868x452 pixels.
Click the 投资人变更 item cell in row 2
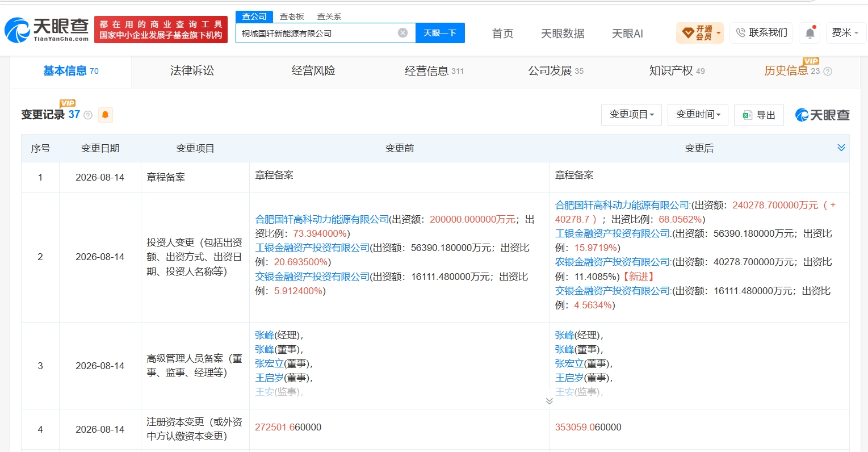[x=195, y=257]
